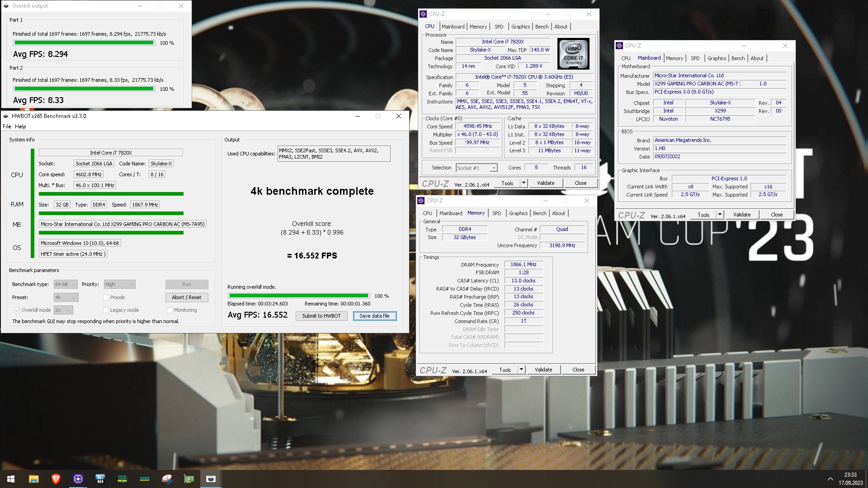This screenshot has width=868, height=488.
Task: Expand Tools arrow in CPU-Z CPU window
Action: point(524,183)
